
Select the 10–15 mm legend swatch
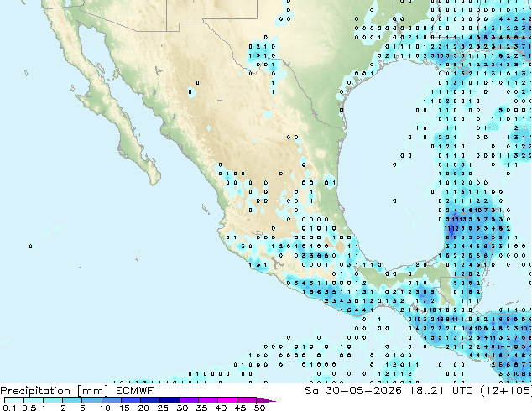coord(112,400)
